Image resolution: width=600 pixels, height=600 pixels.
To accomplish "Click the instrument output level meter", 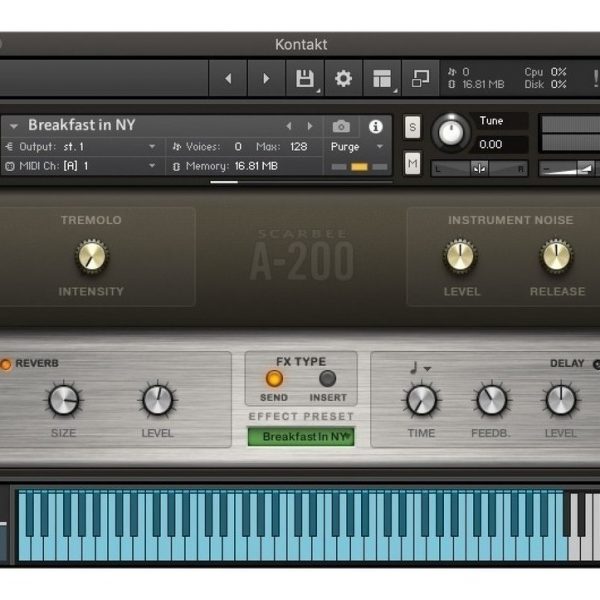I will tap(570, 134).
